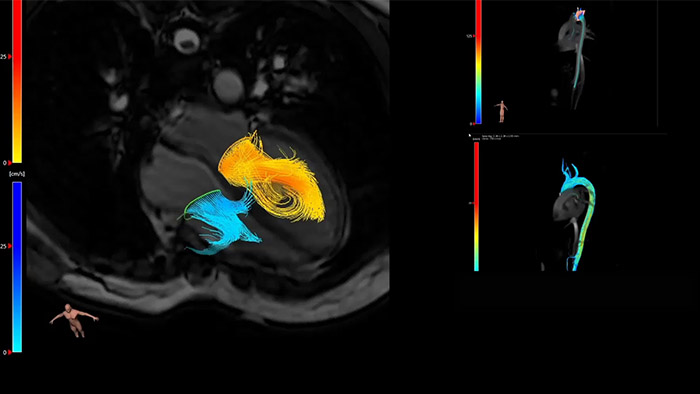The image size is (700, 394).
Task: Click the human orientation figure in main view
Action: point(74,320)
